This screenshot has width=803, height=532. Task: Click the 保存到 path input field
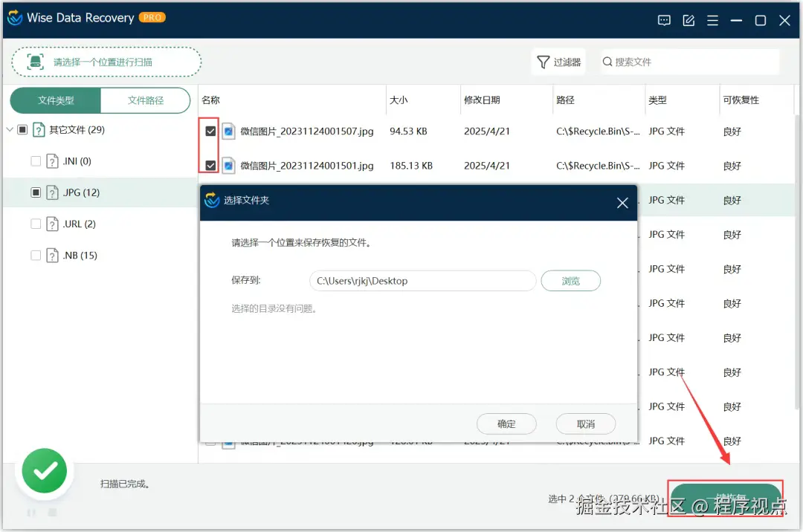click(x=422, y=281)
